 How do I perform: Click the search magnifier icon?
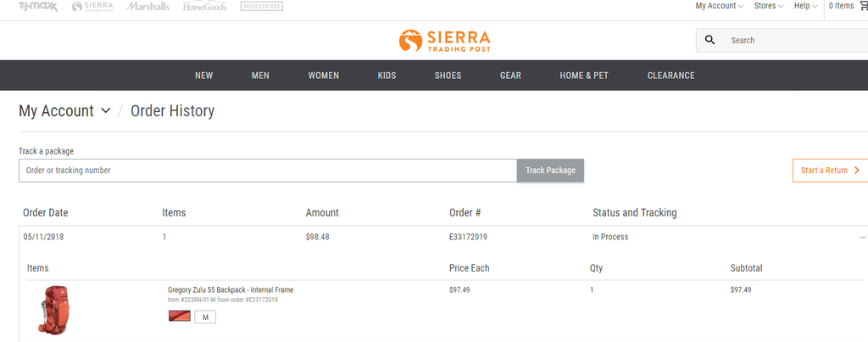(710, 40)
